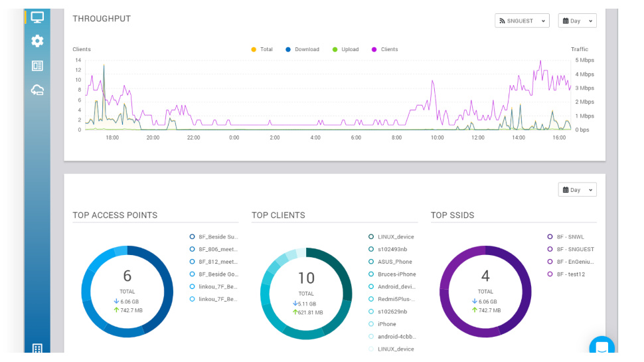Select 8F - SNWL SSID entry
Viewport: 644px width, 362px height.
coord(566,236)
